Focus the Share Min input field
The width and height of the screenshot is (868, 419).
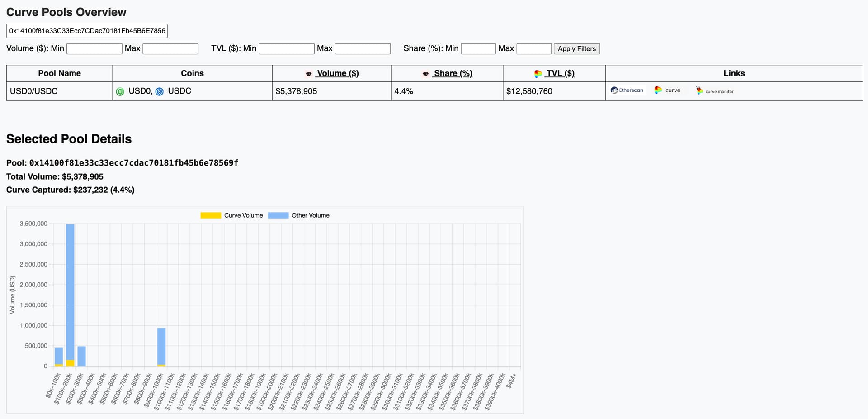(x=478, y=49)
